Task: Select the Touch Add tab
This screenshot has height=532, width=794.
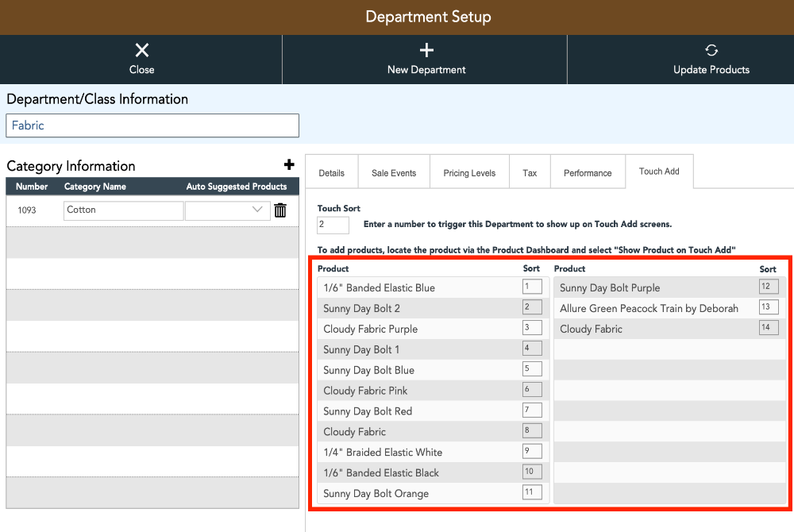Action: 659,172
